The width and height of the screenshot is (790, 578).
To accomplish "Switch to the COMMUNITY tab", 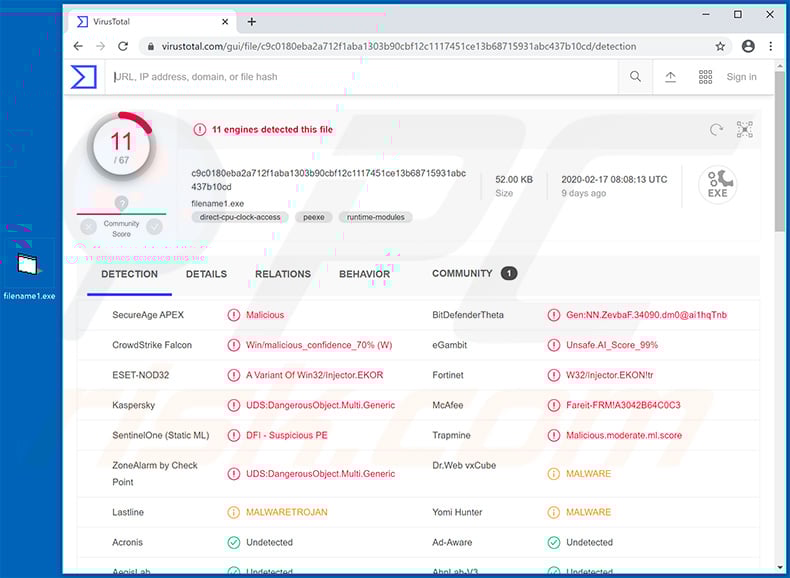I will point(474,273).
